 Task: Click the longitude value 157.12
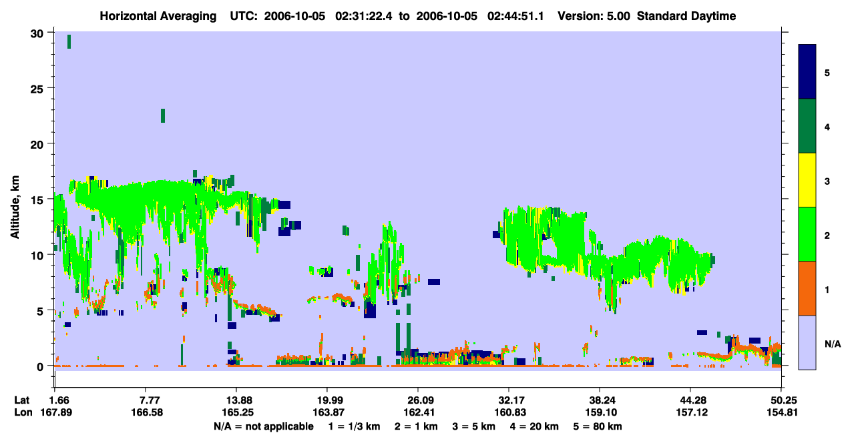coord(690,413)
